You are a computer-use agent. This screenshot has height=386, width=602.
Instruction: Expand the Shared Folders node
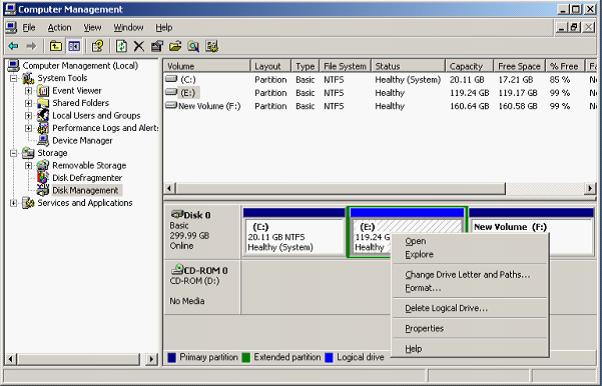click(x=28, y=103)
